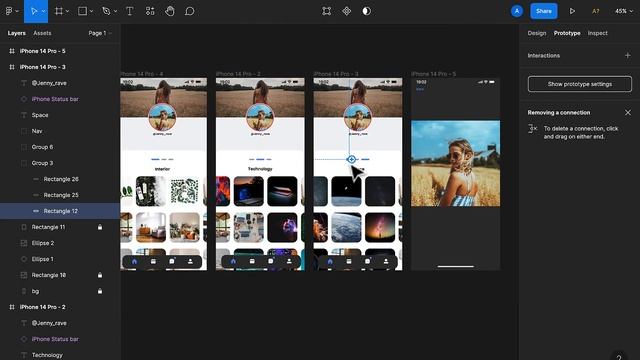
Task: Toggle lock on bg layer
Action: [100, 291]
